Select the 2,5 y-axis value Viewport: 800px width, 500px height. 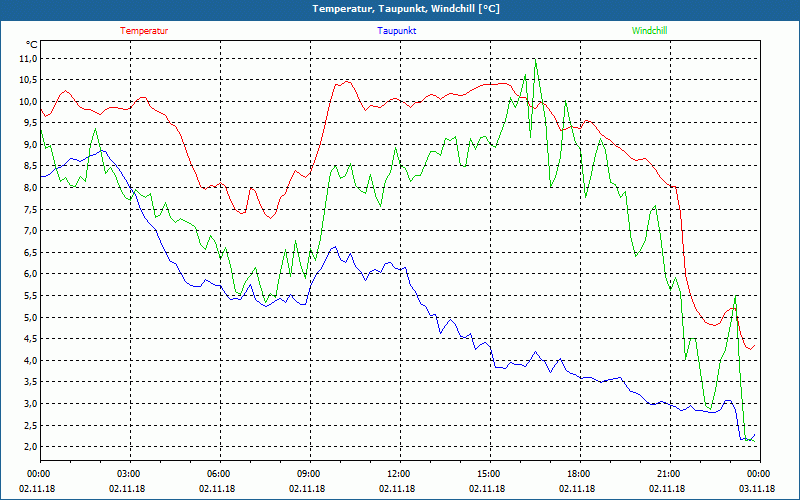click(x=30, y=426)
